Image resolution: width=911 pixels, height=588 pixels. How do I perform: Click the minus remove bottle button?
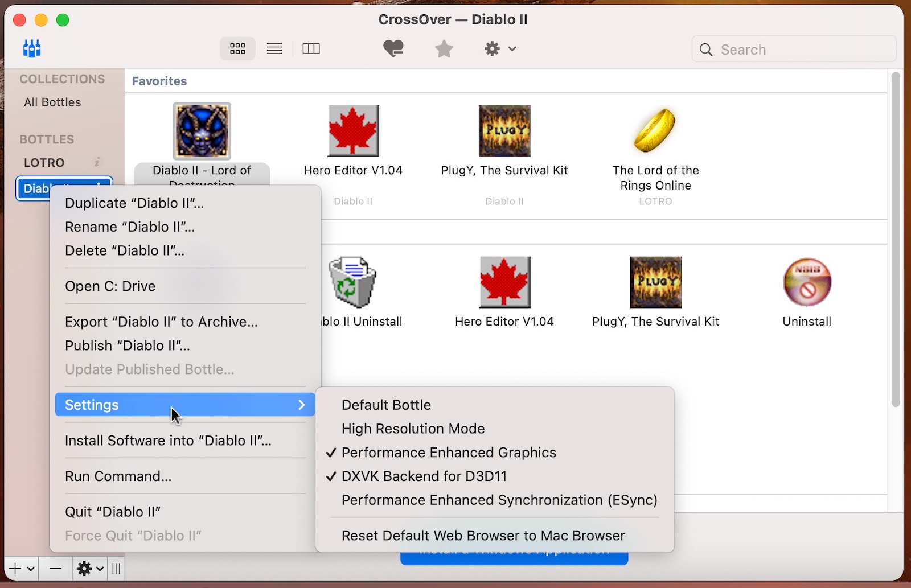click(55, 569)
